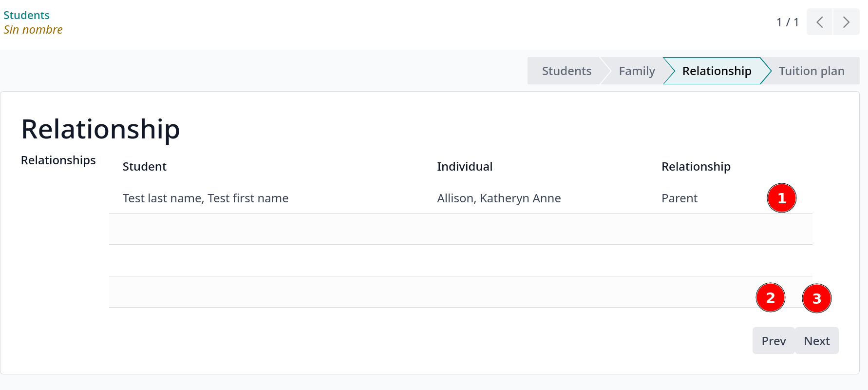Go to previous record using left chevron
Viewport: 868px width, 390px height.
tap(820, 22)
